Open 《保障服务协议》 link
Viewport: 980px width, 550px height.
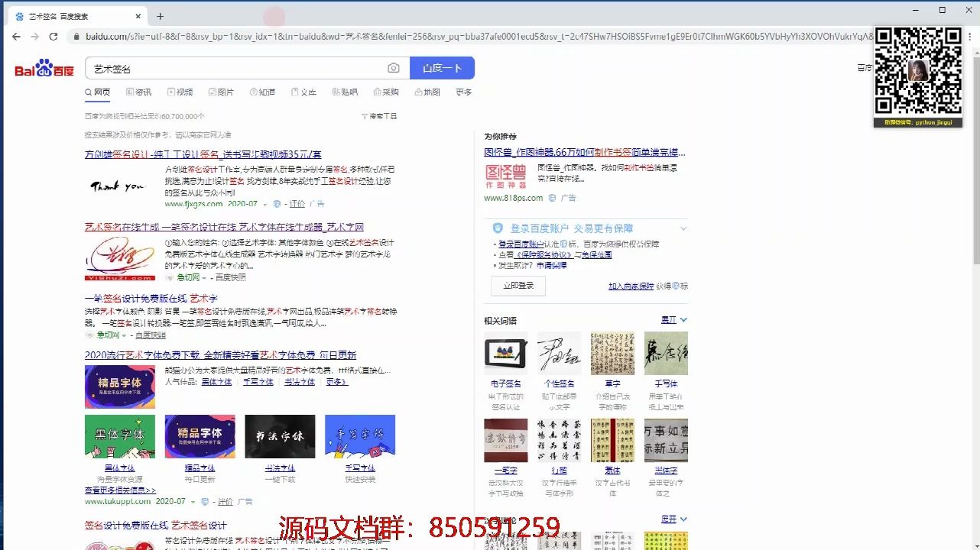tap(543, 255)
